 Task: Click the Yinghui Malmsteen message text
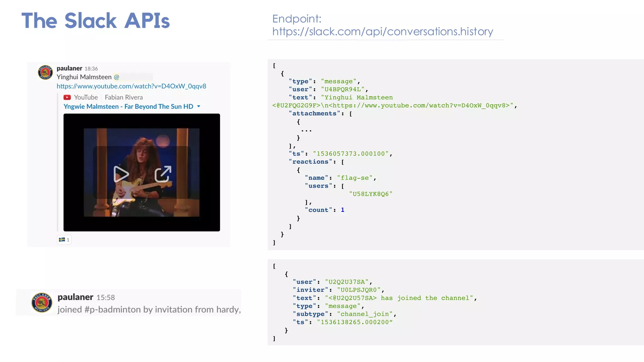(84, 77)
